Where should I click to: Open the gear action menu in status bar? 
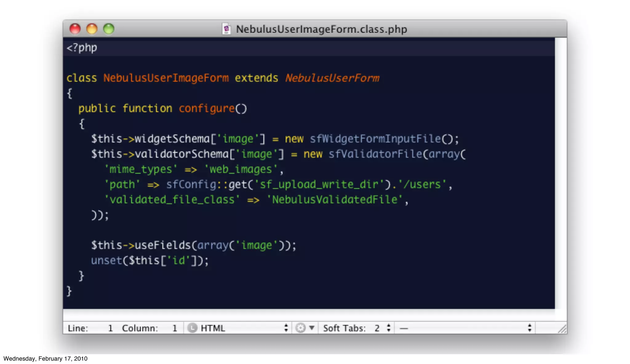pos(305,328)
